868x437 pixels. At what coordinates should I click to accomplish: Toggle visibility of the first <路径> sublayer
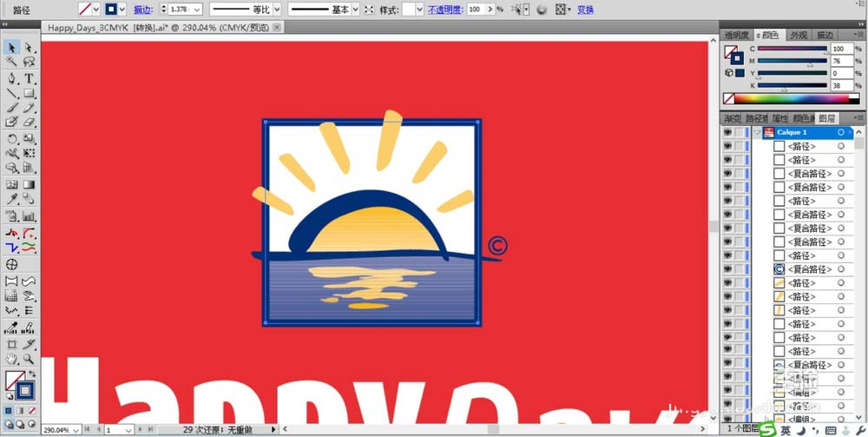pyautogui.click(x=727, y=146)
